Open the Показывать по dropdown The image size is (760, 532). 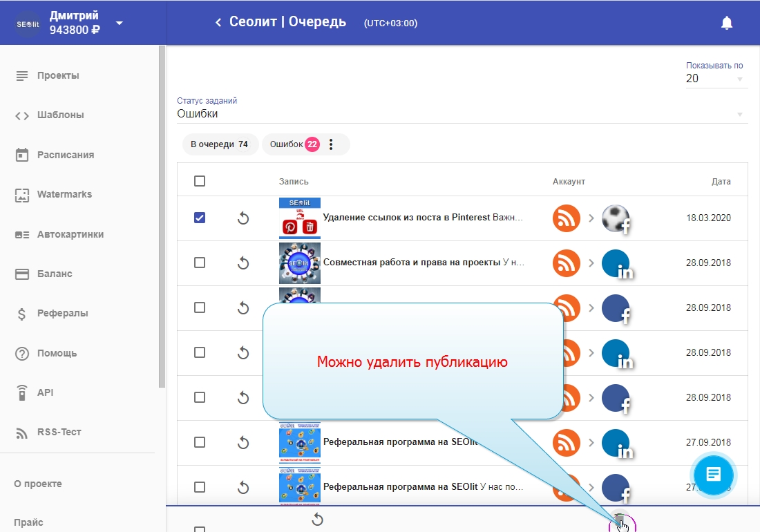click(716, 79)
